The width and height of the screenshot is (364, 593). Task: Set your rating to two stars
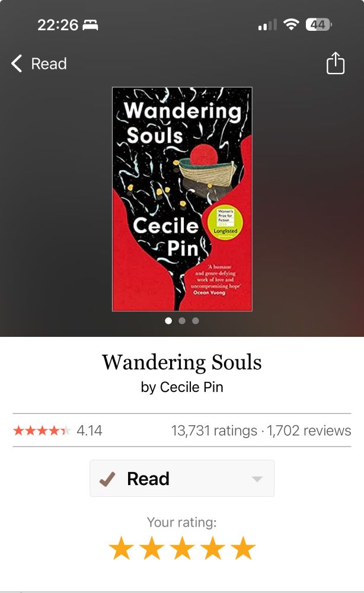pyautogui.click(x=152, y=547)
